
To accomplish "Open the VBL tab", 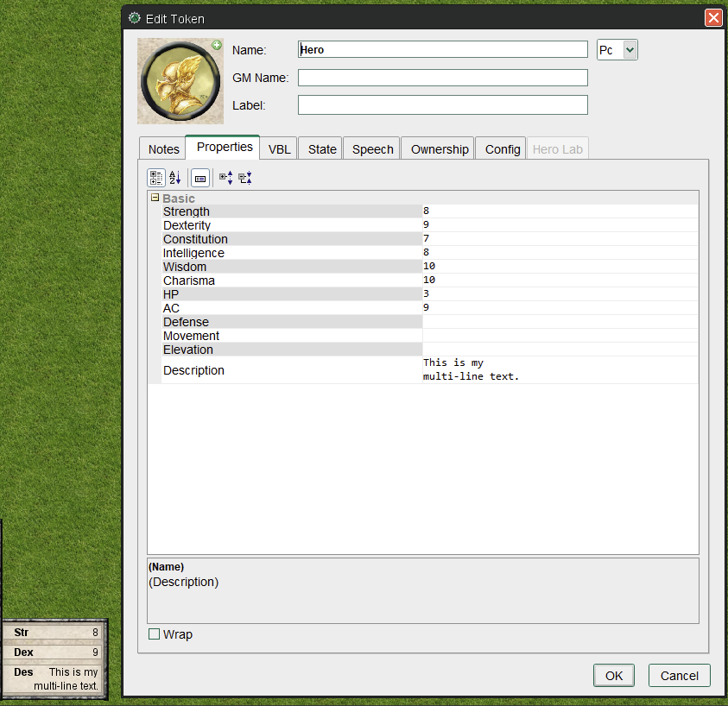I will 279,149.
